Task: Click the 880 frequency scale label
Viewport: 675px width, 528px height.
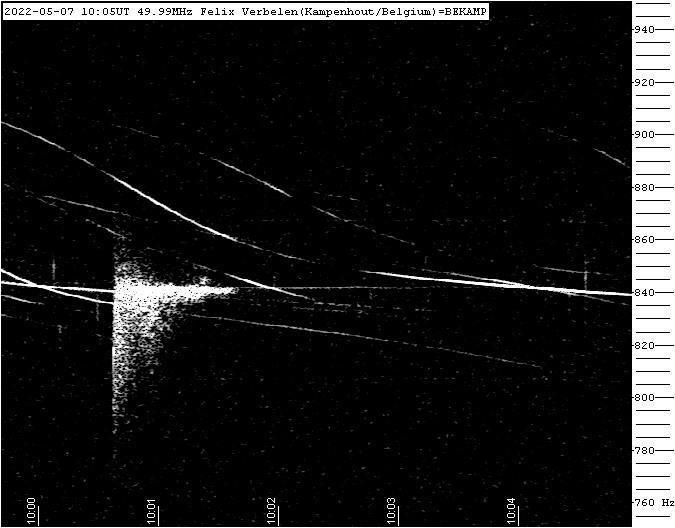Action: click(645, 188)
